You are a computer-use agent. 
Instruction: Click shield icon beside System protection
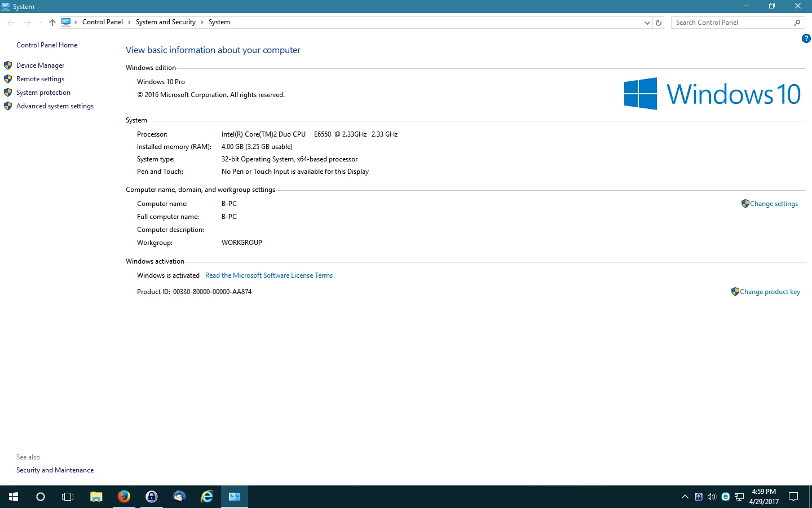point(8,93)
